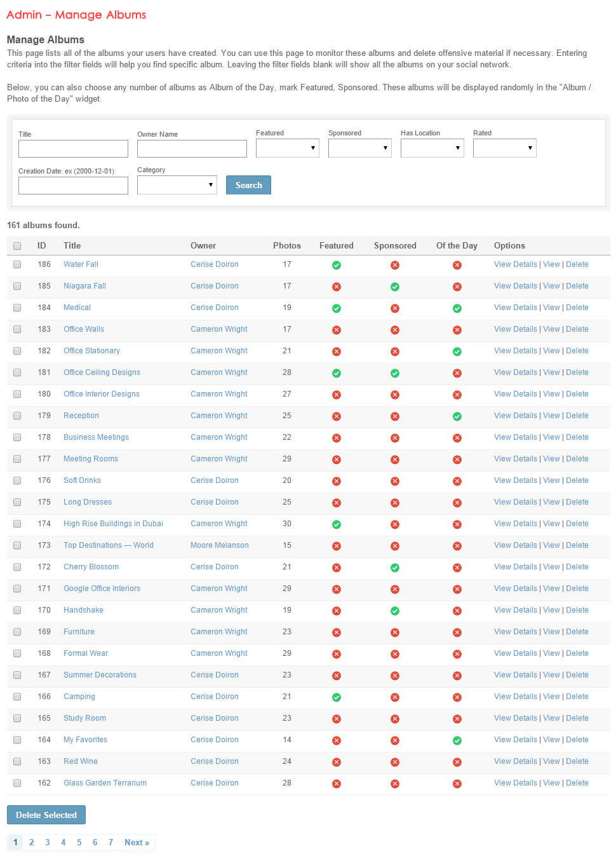Screen dimensions: 616x858
Task: Expand the Category filter dropdown
Action: pyautogui.click(x=177, y=185)
